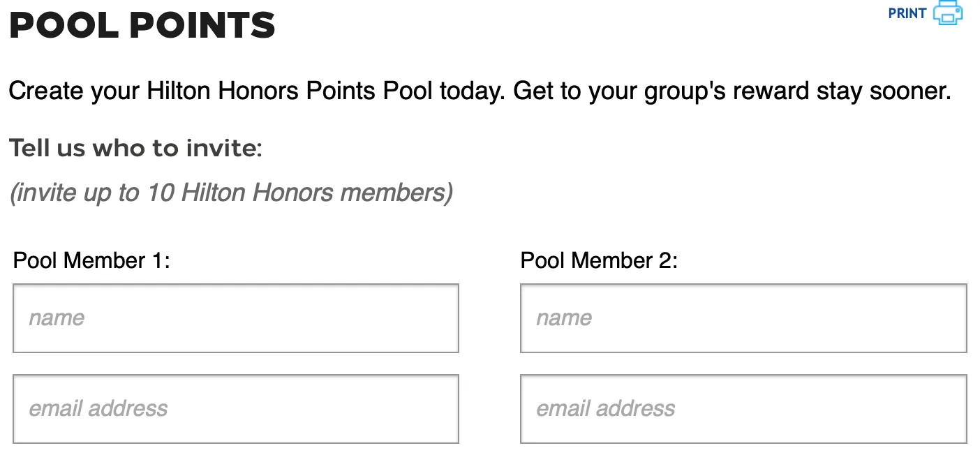Focus the Pool Member 1 name field
The width and height of the screenshot is (980, 455).
[236, 318]
